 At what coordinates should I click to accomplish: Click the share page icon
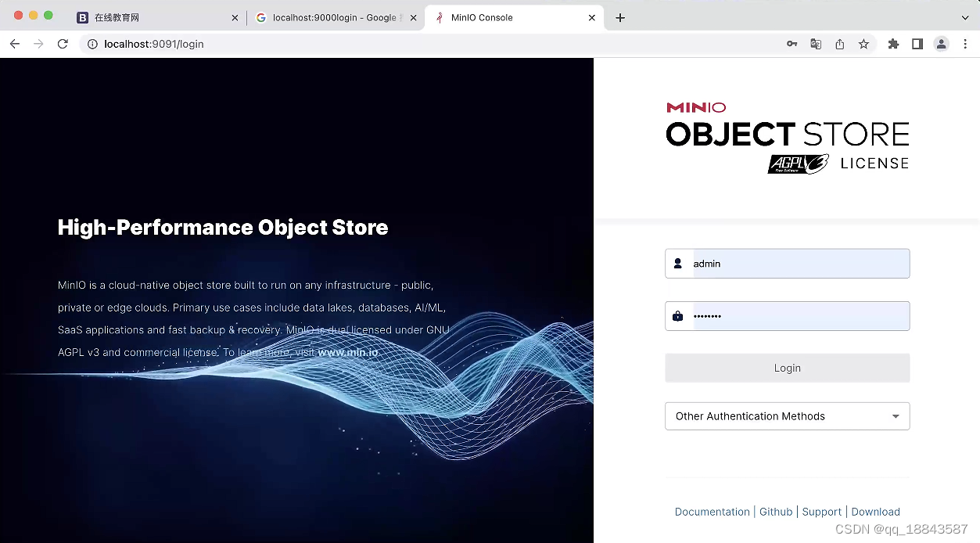[x=840, y=45]
